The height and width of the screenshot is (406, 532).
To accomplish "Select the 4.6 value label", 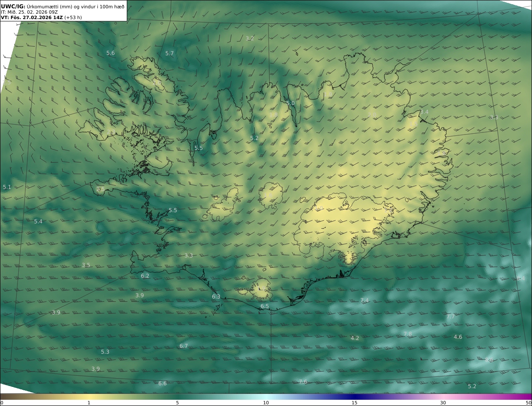I will pyautogui.click(x=458, y=337).
